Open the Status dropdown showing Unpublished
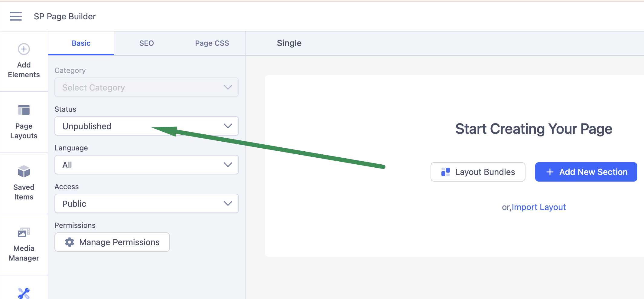The image size is (644, 299). (147, 126)
